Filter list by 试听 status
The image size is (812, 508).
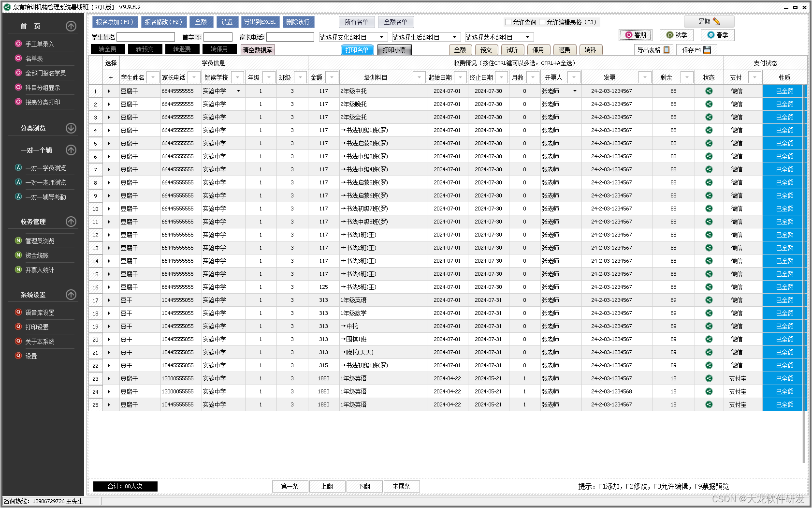[x=512, y=50]
